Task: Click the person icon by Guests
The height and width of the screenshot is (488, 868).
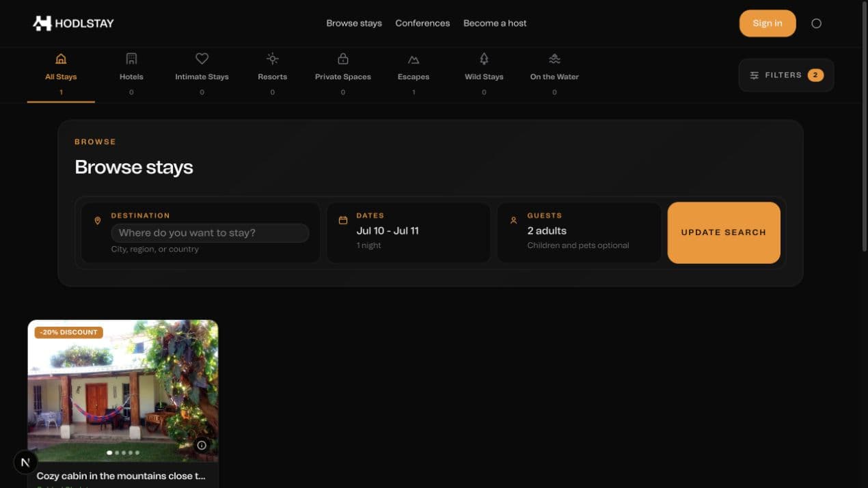Action: click(x=513, y=221)
